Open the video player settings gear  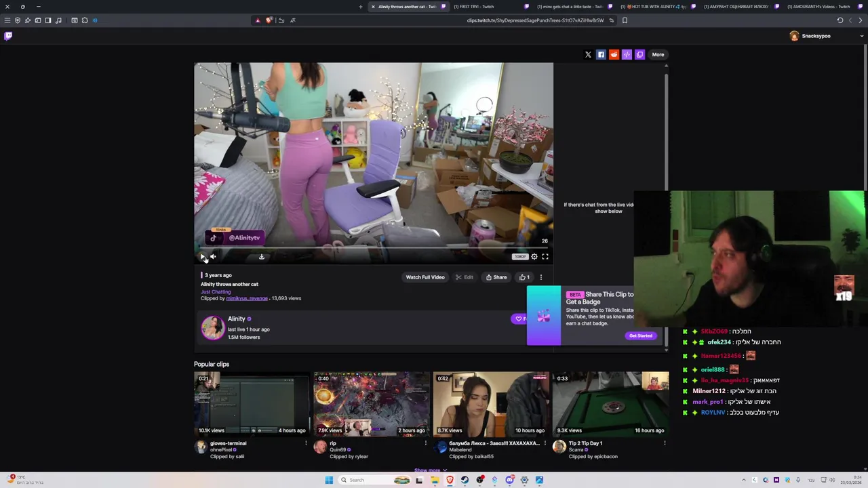point(534,256)
